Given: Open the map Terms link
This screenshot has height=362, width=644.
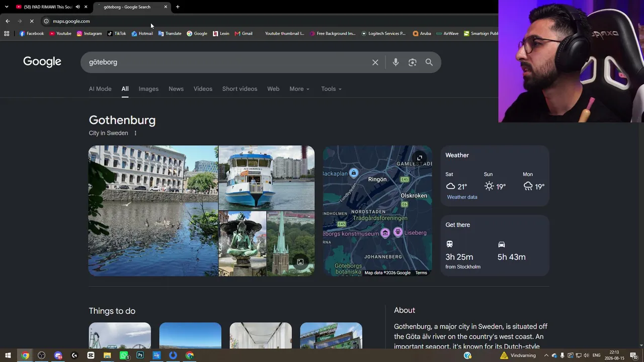Looking at the screenshot, I should tap(421, 273).
